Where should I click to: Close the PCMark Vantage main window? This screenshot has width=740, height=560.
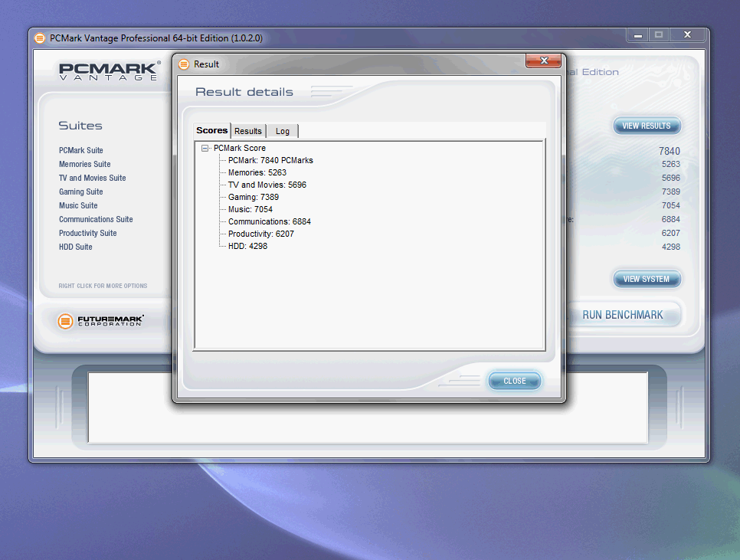pos(687,35)
